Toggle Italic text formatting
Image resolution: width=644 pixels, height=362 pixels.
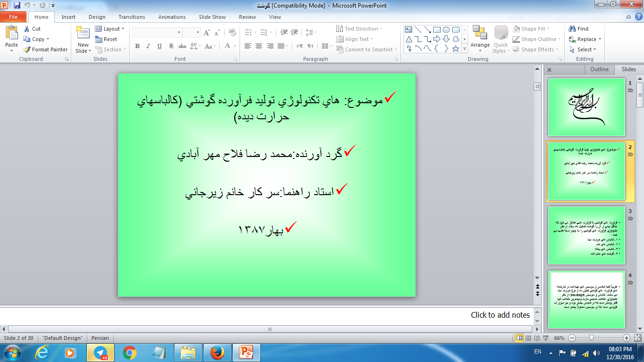click(149, 46)
